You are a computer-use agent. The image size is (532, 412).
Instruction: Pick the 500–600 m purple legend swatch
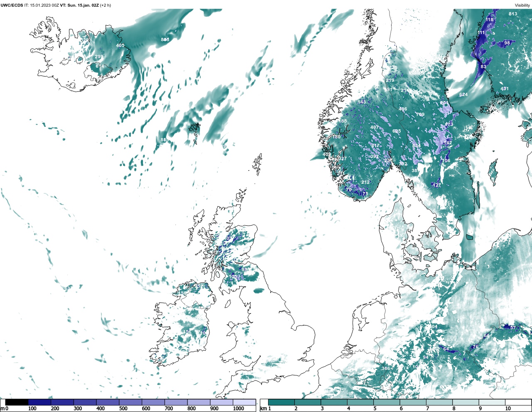131,402
